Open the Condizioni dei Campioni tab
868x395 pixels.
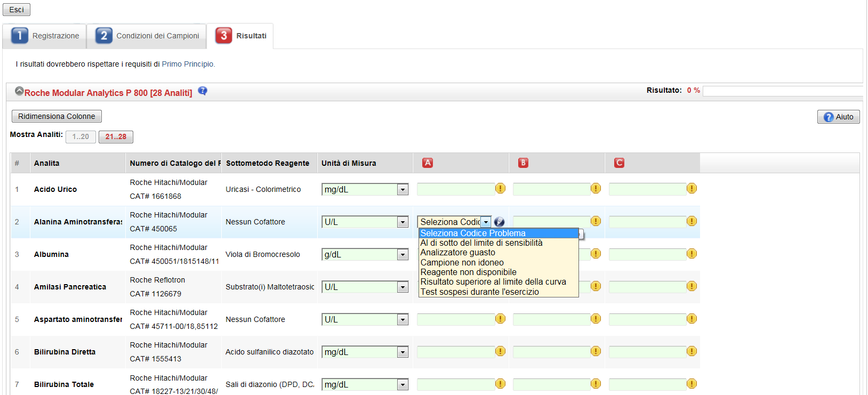coord(147,36)
